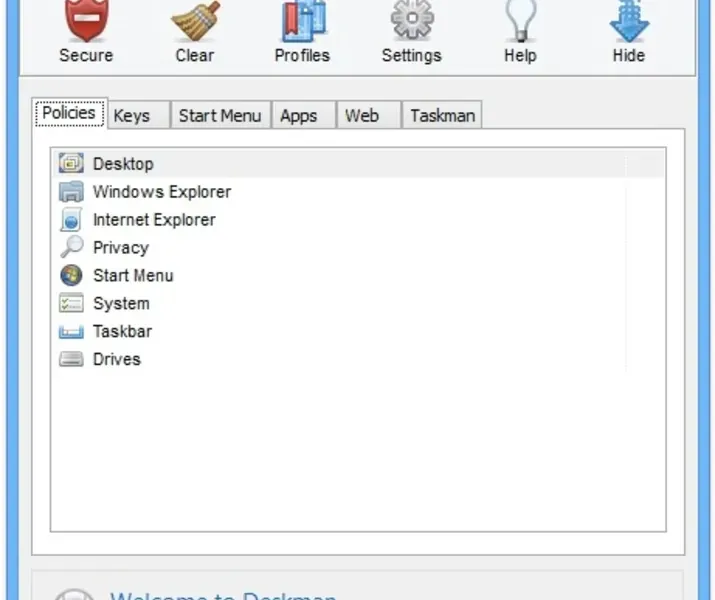Click the Settings toolbar label
This screenshot has height=600, width=715.
click(x=412, y=56)
